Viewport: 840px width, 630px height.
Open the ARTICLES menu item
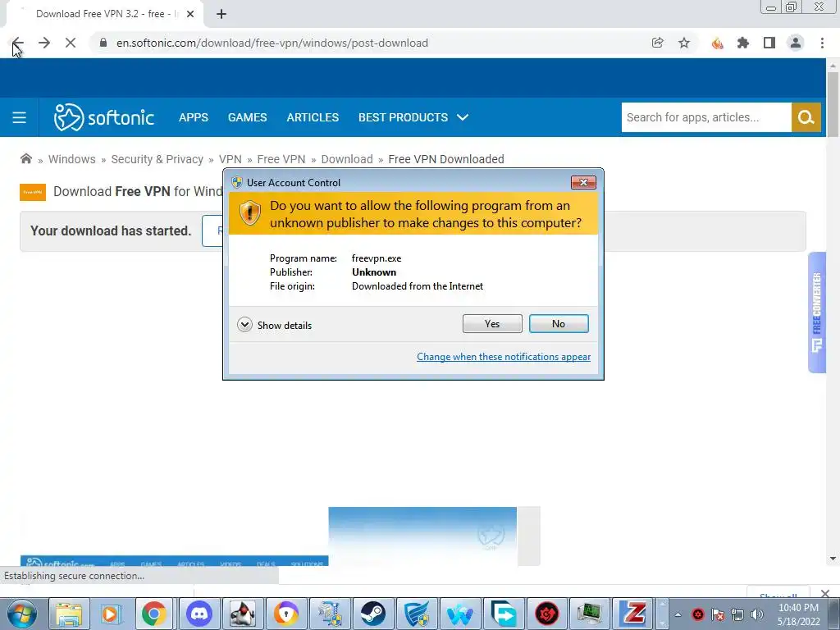click(x=313, y=117)
